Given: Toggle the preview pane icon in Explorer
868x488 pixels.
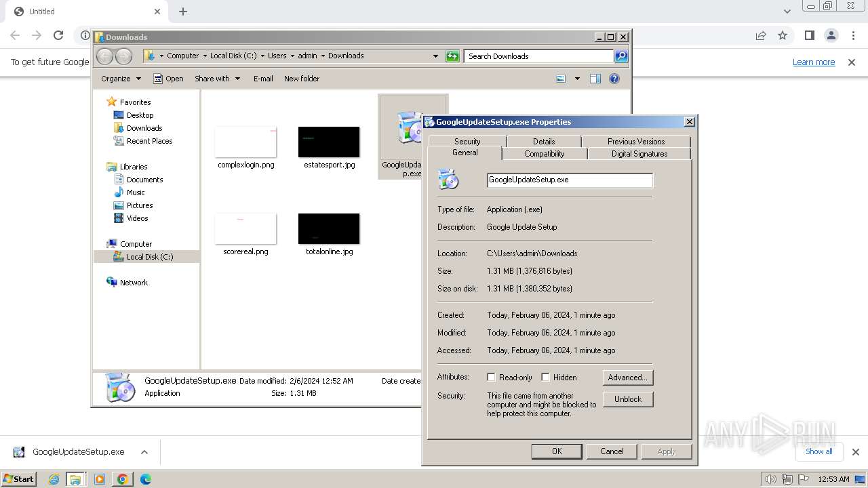Looking at the screenshot, I should click(x=595, y=79).
